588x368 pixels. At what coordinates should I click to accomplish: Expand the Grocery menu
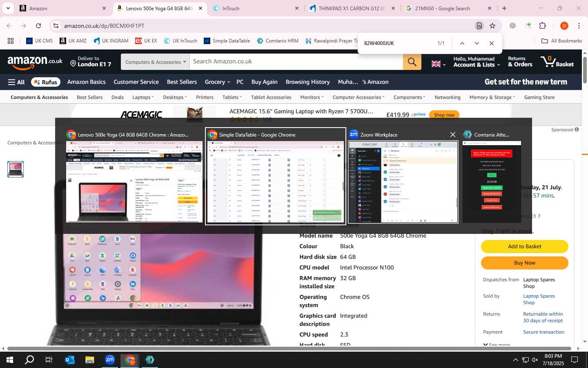click(x=217, y=82)
